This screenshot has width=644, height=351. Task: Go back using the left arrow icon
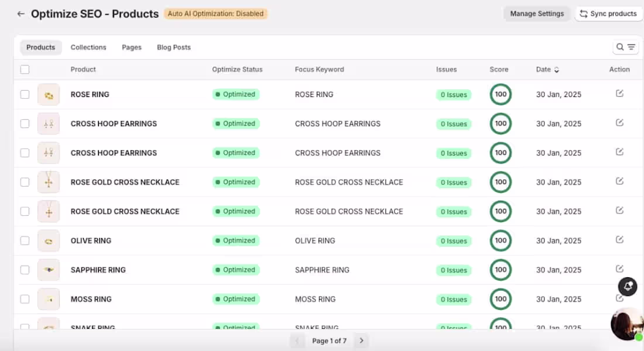(20, 14)
